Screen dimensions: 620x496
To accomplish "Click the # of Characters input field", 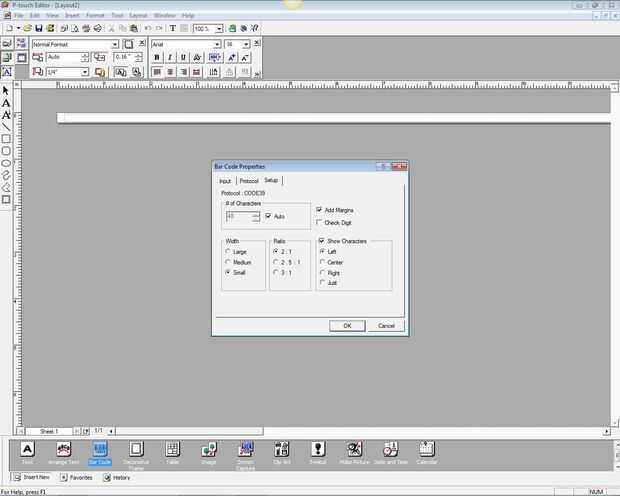I will (x=239, y=216).
